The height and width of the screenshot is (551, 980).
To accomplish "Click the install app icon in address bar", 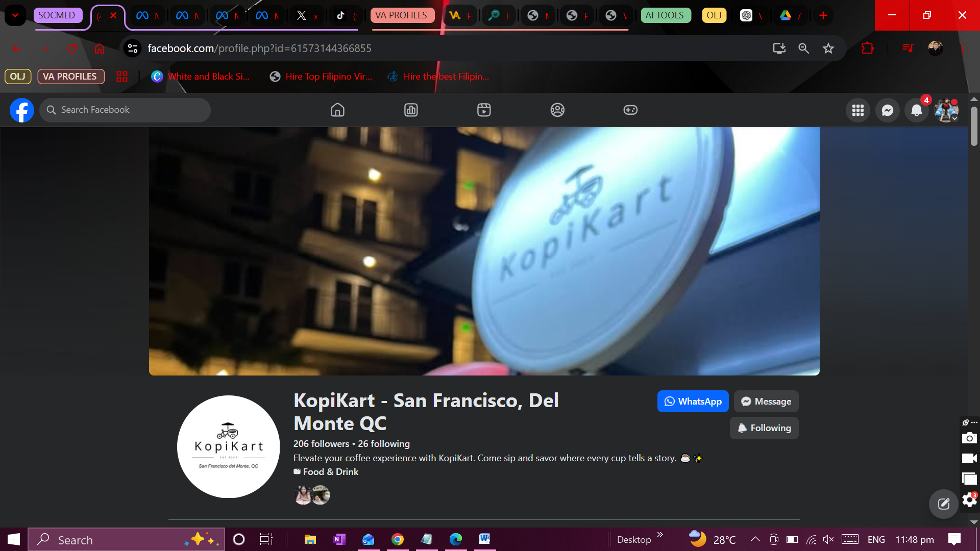I will [x=779, y=48].
